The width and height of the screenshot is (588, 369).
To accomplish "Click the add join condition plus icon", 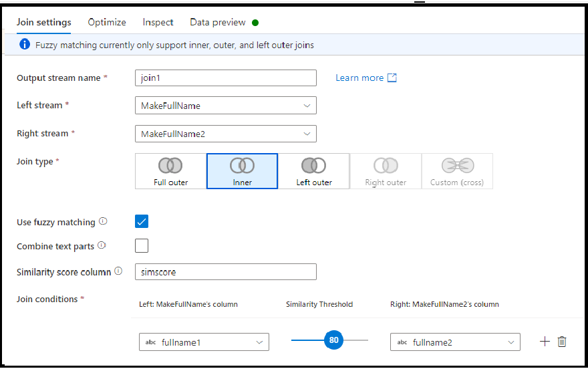I will coord(545,341).
